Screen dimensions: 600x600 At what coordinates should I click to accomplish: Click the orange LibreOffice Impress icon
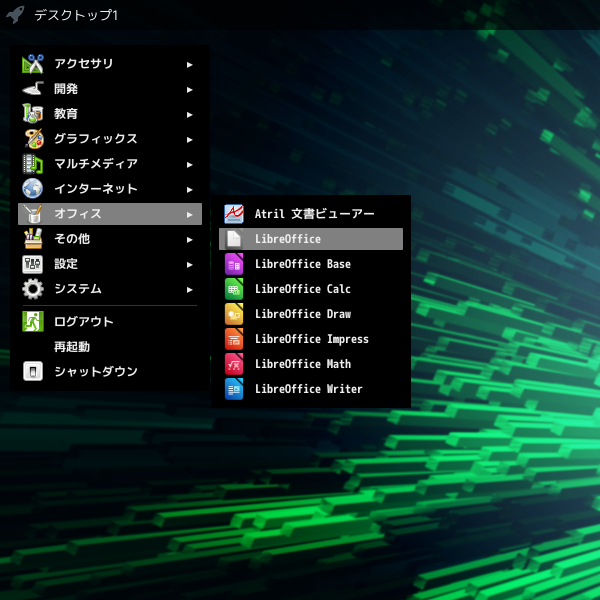pyautogui.click(x=234, y=339)
